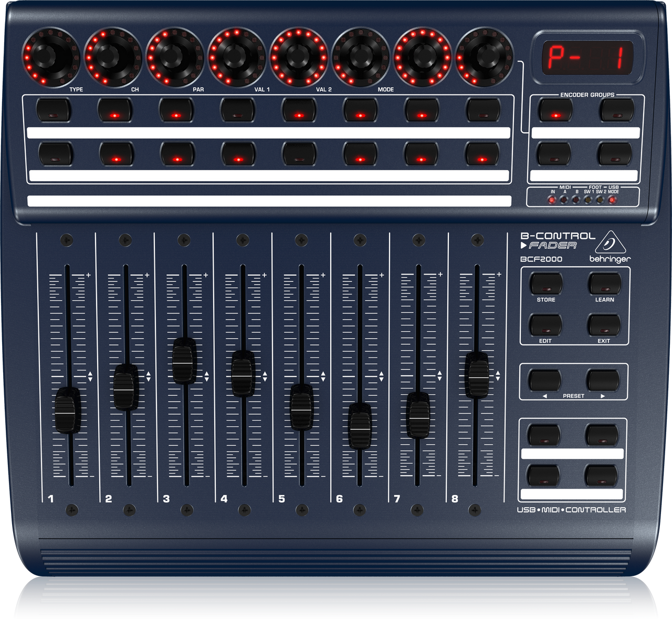Touch the fader 8 cap

pyautogui.click(x=477, y=375)
